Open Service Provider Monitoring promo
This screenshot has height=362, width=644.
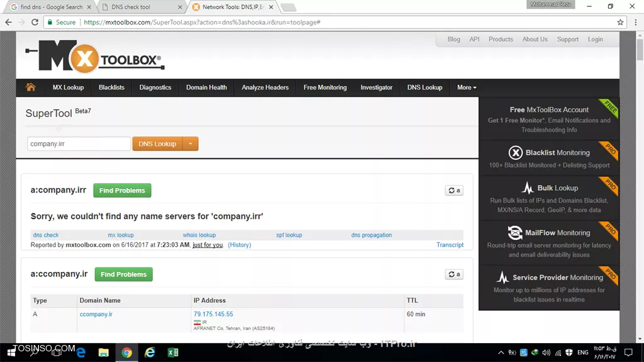[x=549, y=288]
